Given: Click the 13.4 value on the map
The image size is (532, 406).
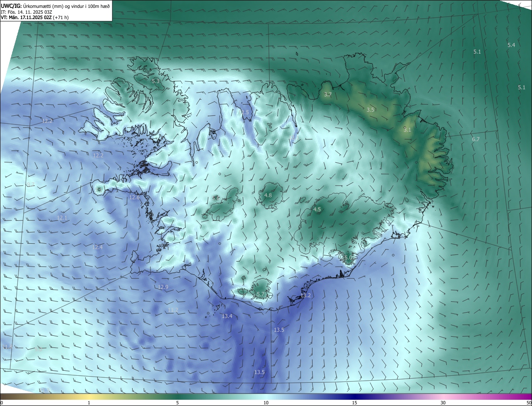Looking at the screenshot, I should tap(227, 316).
